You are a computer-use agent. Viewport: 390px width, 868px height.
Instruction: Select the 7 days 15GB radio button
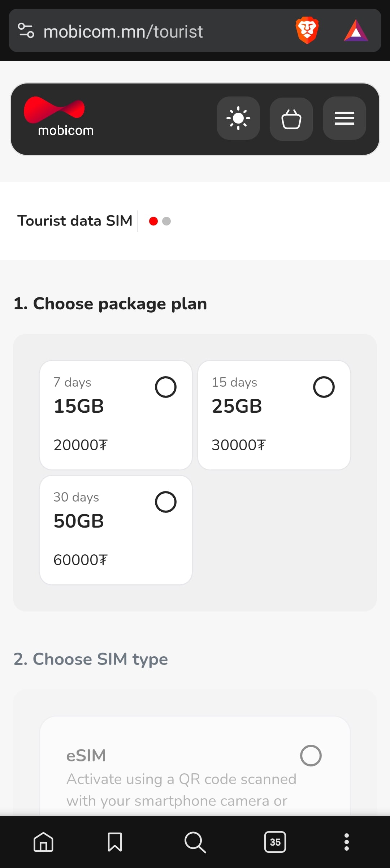(x=166, y=387)
